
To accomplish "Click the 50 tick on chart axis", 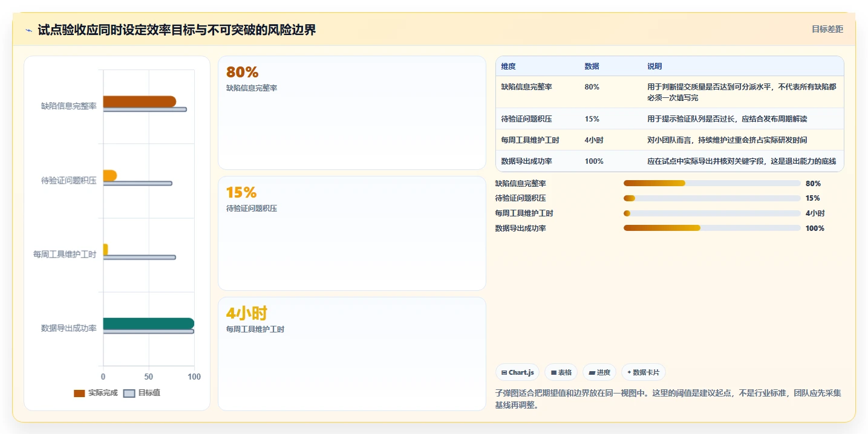I will pos(149,377).
